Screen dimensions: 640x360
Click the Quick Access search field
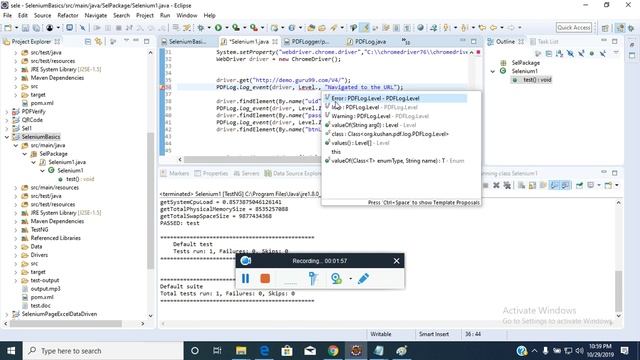[573, 27]
